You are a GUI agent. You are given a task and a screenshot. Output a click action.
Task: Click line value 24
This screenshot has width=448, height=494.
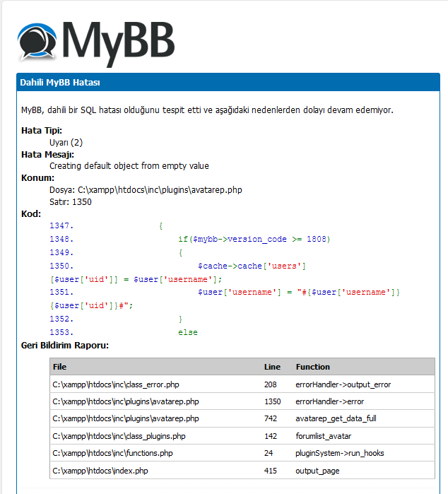[x=269, y=453]
